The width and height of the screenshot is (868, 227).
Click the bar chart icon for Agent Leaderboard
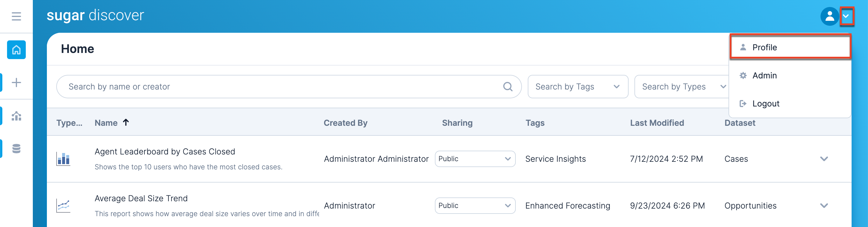[x=63, y=159]
